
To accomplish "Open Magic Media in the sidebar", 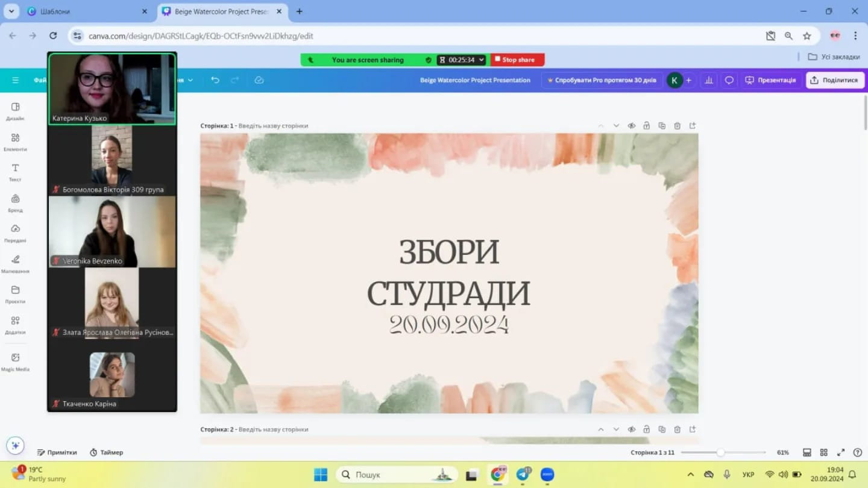I will point(15,361).
